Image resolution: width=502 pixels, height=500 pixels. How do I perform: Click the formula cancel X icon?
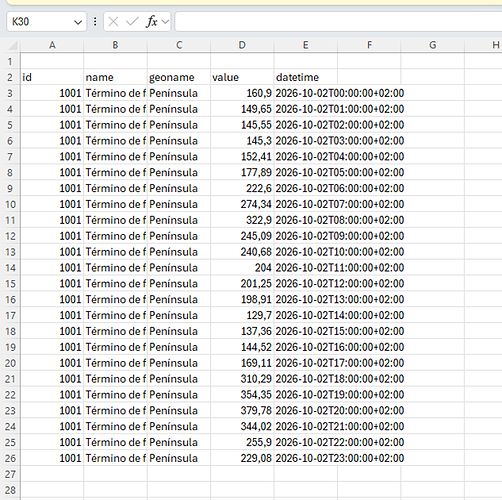[113, 22]
